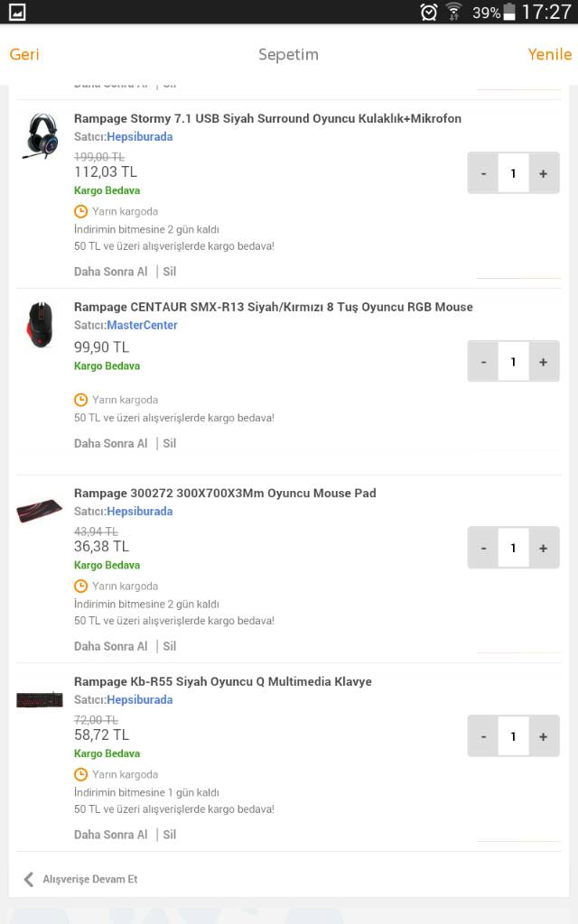Screen dimensions: 578x924
Task: Click the clock icon next to Yarın kargoda for Stormy headset
Action: coord(81,210)
